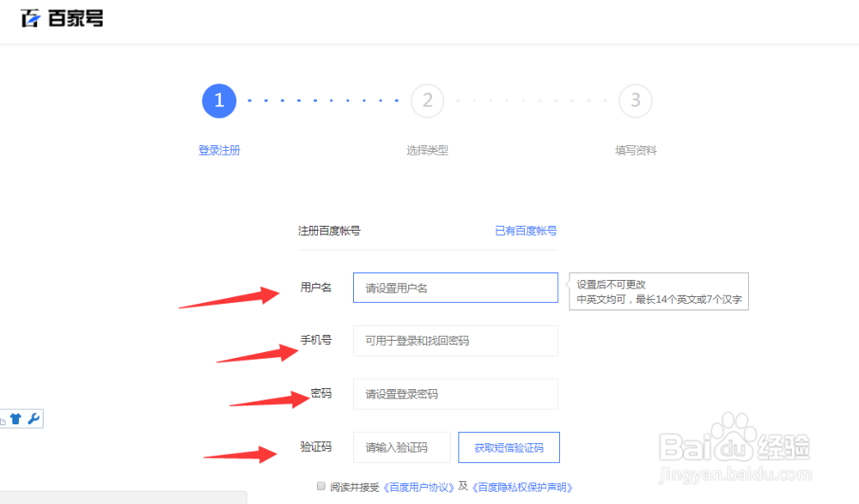859x504 pixels.
Task: Click the 填写资料 step label
Action: pos(636,150)
